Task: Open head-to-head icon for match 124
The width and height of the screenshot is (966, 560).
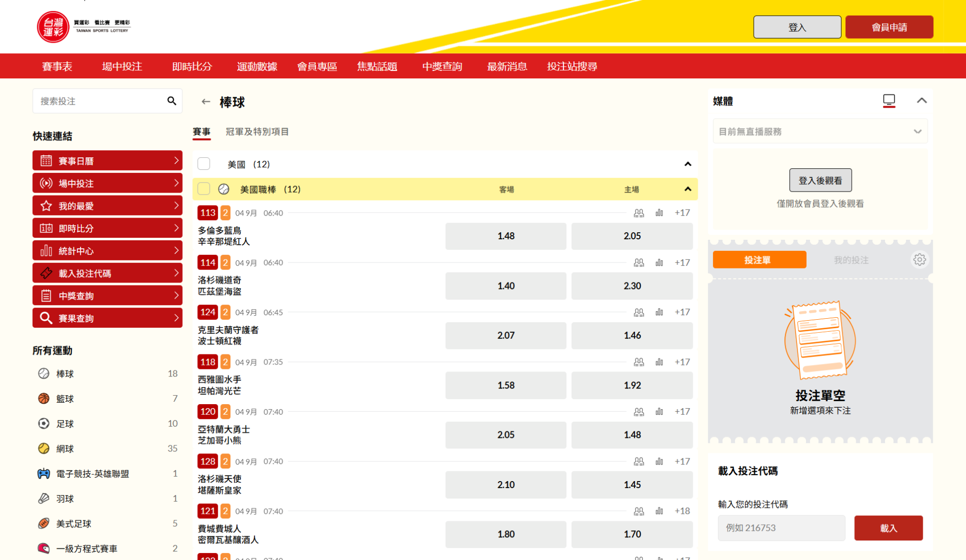Action: click(x=639, y=313)
